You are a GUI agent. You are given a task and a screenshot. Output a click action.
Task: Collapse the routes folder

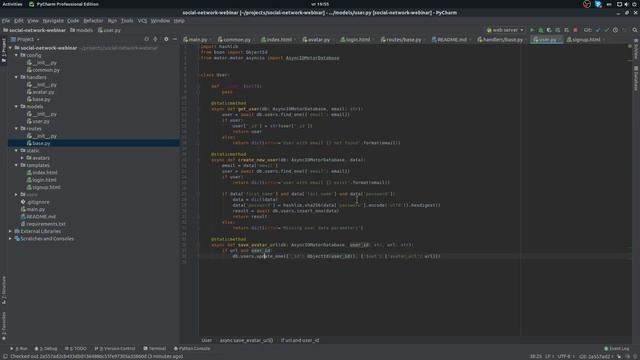pyautogui.click(x=16, y=129)
